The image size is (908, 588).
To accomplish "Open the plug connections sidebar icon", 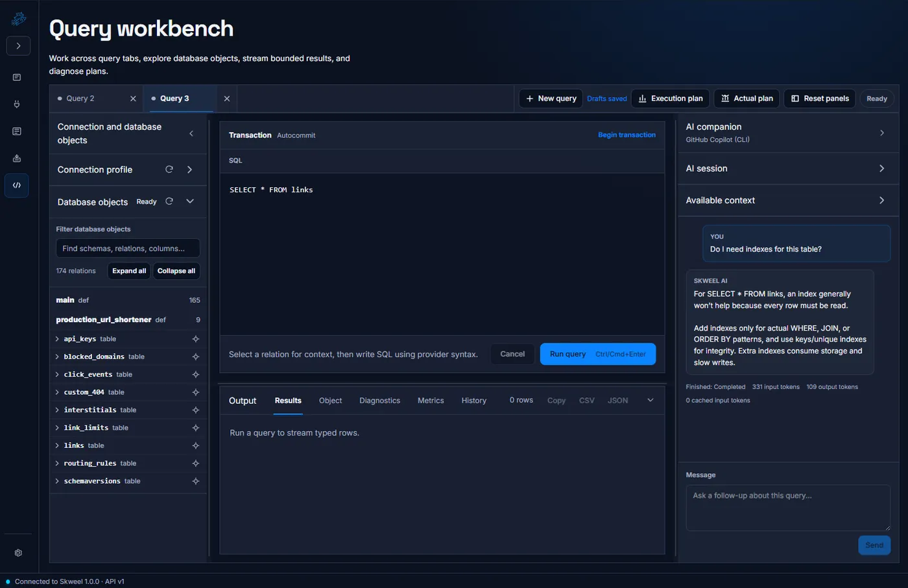I will pos(17,104).
